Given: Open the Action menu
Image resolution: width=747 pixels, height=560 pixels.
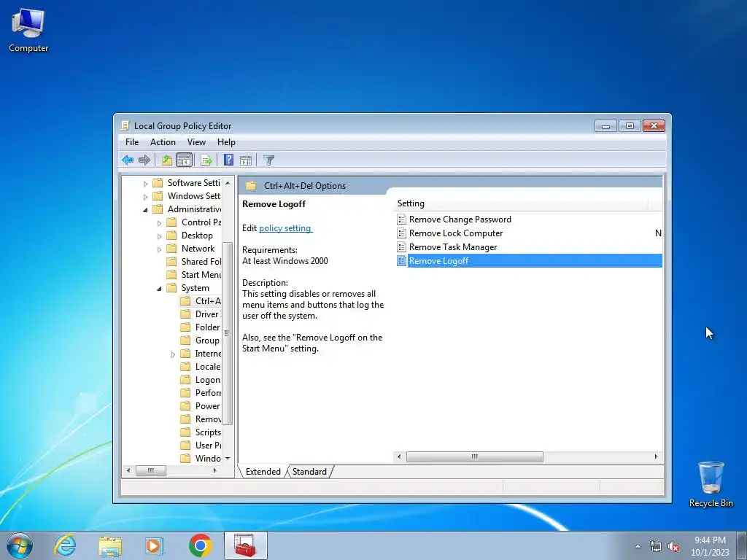Looking at the screenshot, I should tap(163, 142).
